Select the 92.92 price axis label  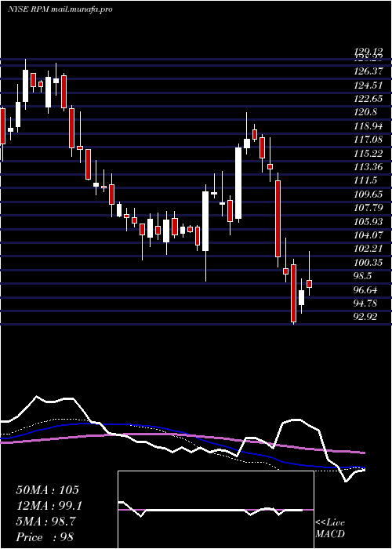coord(367,317)
